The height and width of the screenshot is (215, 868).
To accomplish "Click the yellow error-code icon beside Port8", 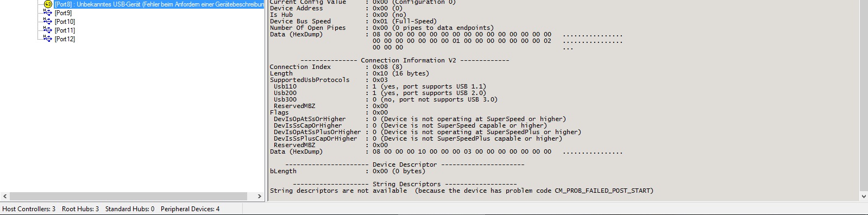I will 48,4.
